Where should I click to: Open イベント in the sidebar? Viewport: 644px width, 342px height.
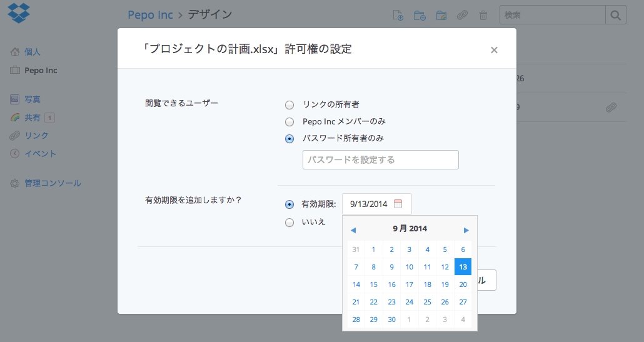(40, 154)
